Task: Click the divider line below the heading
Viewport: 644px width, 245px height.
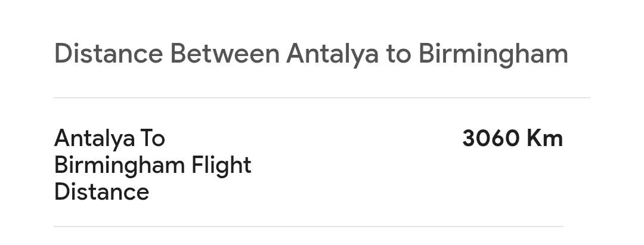Action: click(322, 98)
